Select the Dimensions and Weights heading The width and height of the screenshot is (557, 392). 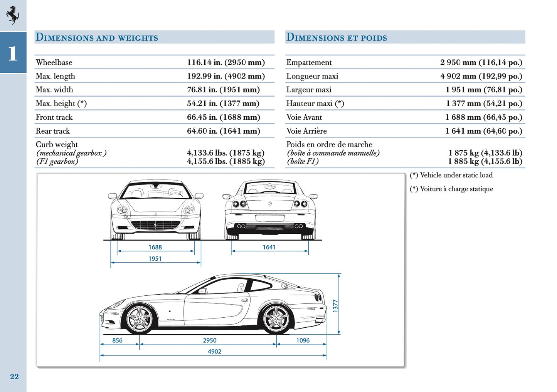click(x=97, y=37)
